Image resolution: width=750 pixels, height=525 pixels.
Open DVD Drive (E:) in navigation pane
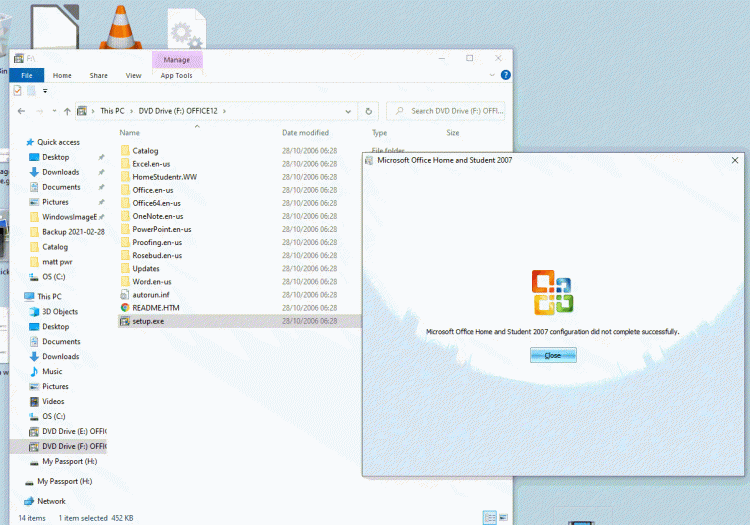point(74,431)
